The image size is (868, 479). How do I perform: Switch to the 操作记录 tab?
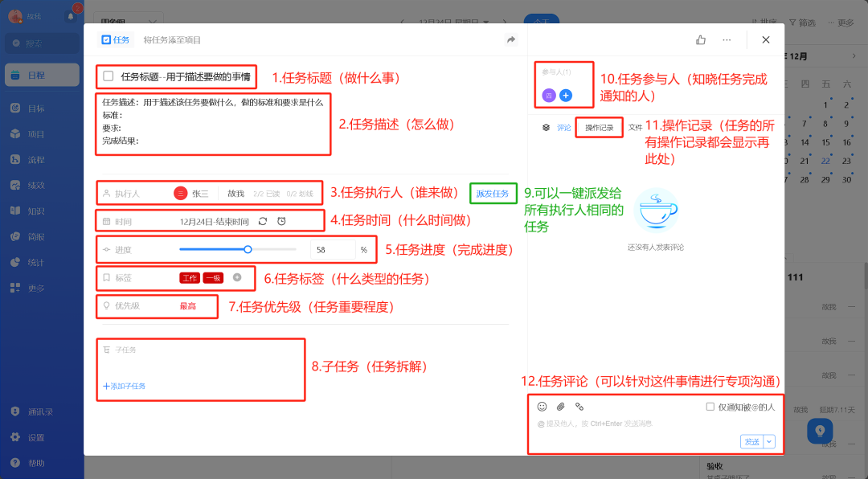pyautogui.click(x=599, y=127)
